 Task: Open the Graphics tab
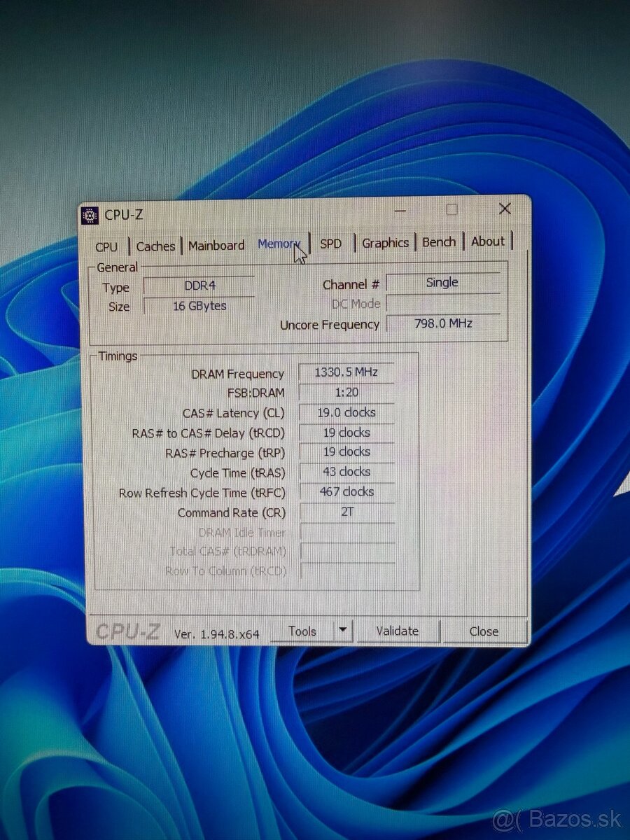(x=385, y=243)
